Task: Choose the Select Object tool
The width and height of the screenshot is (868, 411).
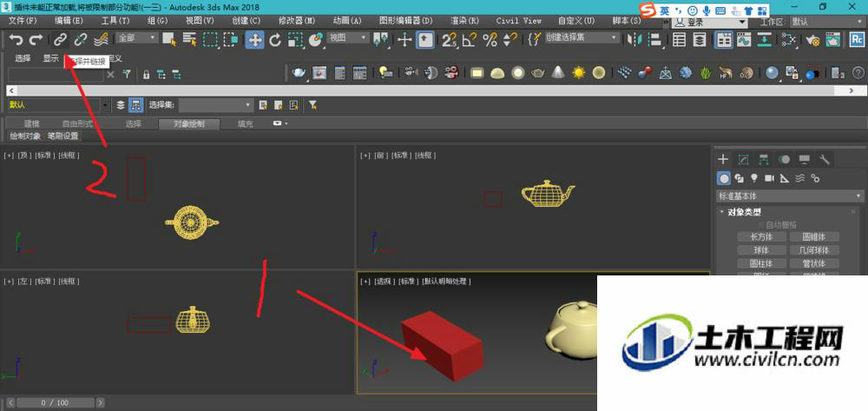Action: 169,39
